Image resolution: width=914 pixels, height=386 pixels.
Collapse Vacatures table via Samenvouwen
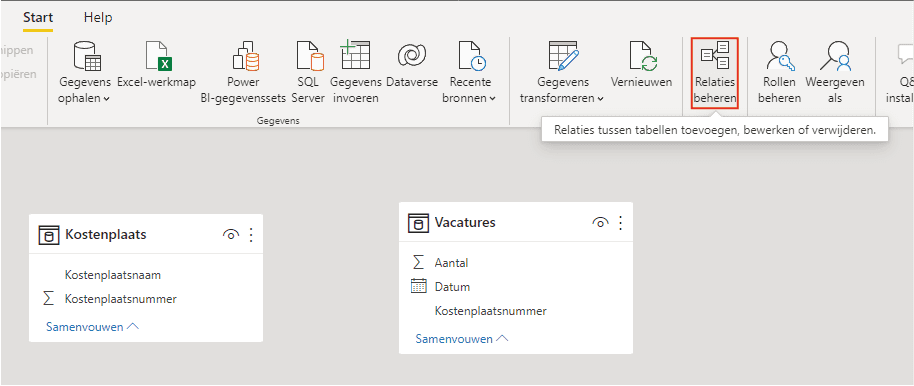[462, 339]
